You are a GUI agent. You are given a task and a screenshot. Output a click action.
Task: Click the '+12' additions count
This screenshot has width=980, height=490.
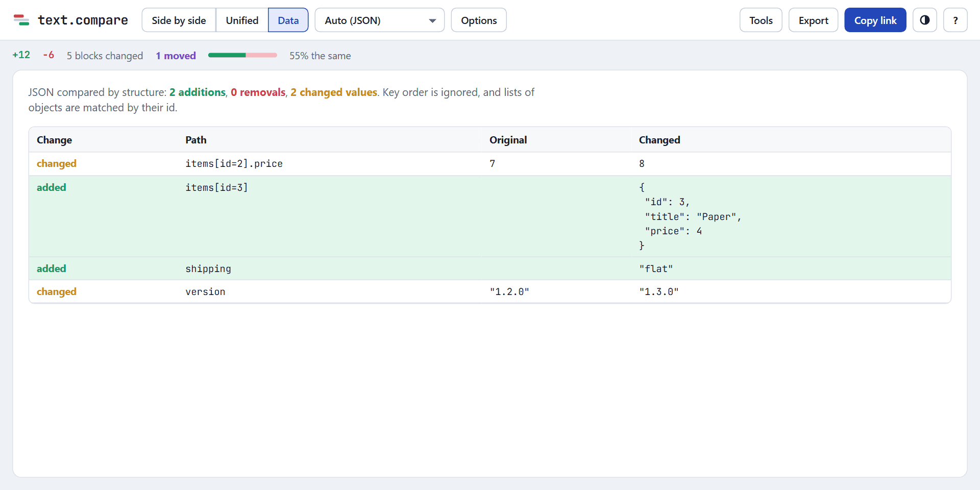tap(21, 55)
